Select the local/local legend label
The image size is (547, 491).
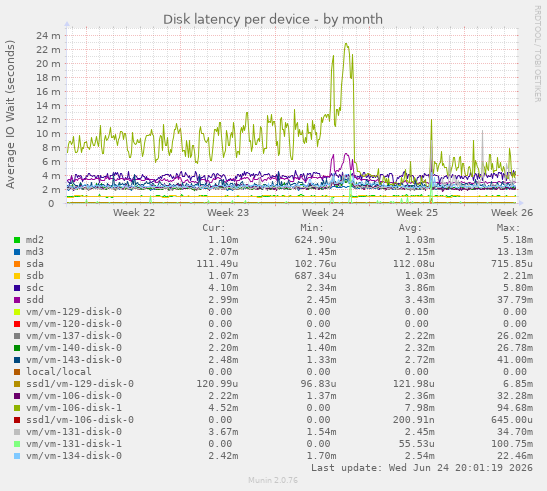coord(59,372)
